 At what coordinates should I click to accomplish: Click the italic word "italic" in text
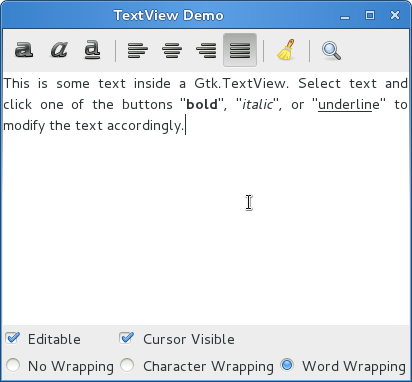(x=257, y=104)
